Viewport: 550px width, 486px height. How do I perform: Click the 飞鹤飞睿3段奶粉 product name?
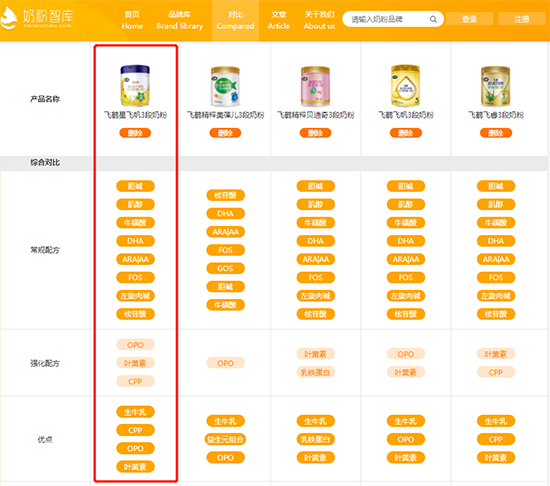coord(496,115)
